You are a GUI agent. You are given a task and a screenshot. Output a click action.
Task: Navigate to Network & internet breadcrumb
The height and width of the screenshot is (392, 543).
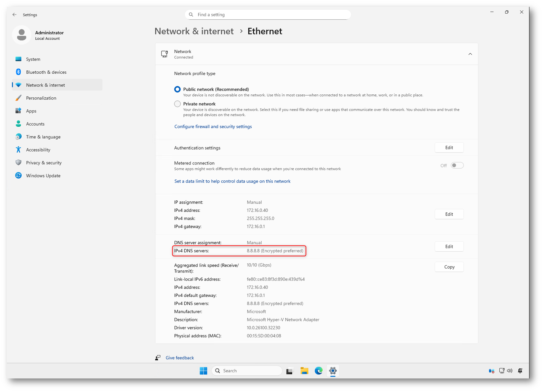194,31
